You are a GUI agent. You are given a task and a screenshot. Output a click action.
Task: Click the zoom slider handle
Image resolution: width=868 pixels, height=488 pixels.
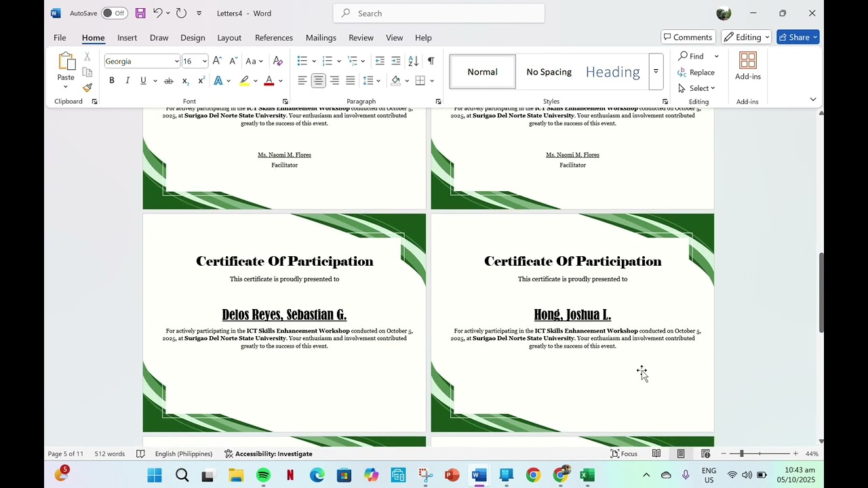[x=742, y=453]
